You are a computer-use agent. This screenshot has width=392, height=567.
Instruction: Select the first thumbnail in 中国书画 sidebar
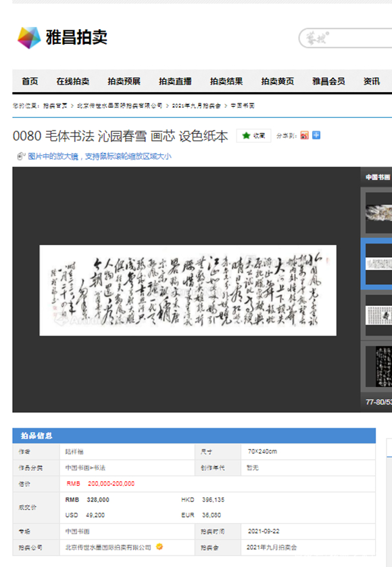pos(378,212)
